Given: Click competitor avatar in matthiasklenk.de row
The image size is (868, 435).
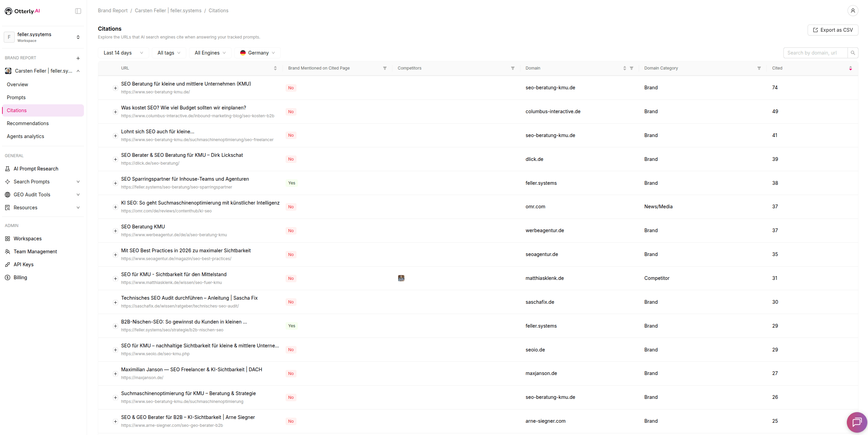Looking at the screenshot, I should 401,278.
